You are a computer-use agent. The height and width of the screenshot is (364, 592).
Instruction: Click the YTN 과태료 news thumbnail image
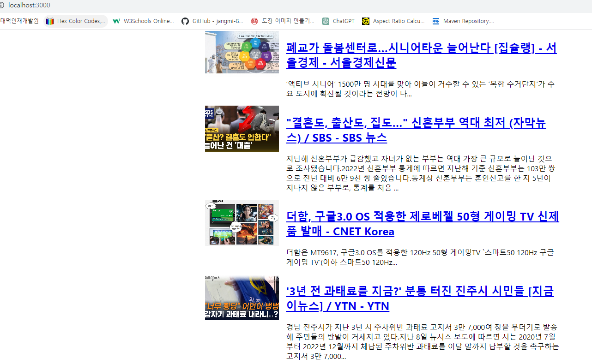coord(242,298)
